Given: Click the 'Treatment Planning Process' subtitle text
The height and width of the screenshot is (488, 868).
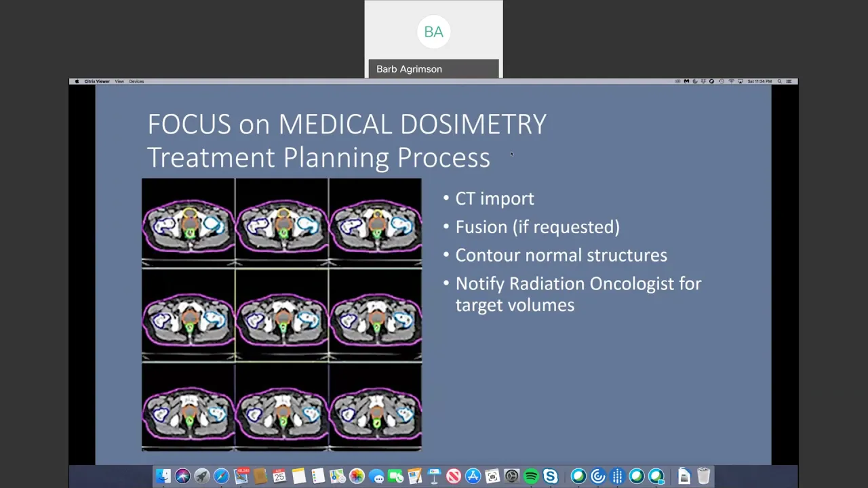Looking at the screenshot, I should pos(318,157).
